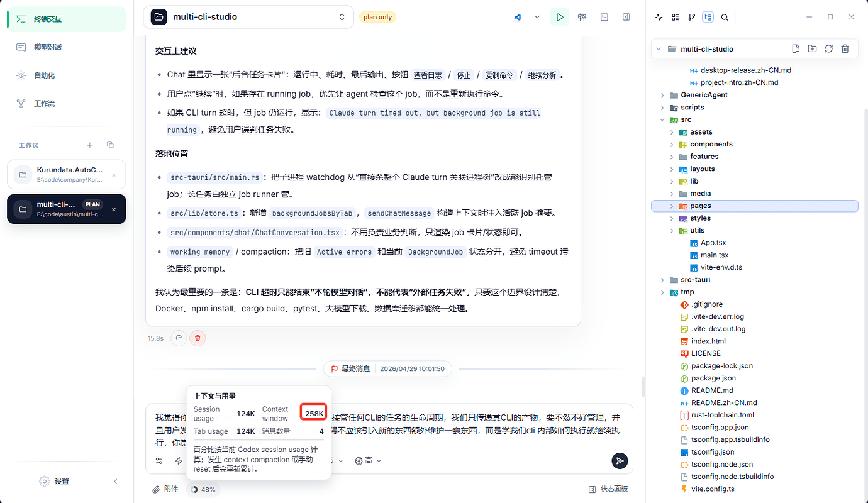
Task: Send message with arrow button
Action: point(620,461)
